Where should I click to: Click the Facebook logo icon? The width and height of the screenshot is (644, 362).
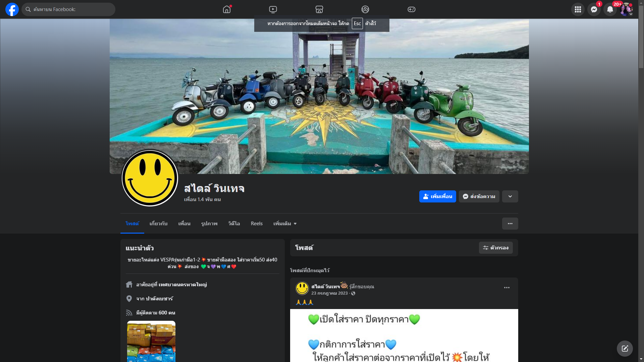click(x=12, y=9)
